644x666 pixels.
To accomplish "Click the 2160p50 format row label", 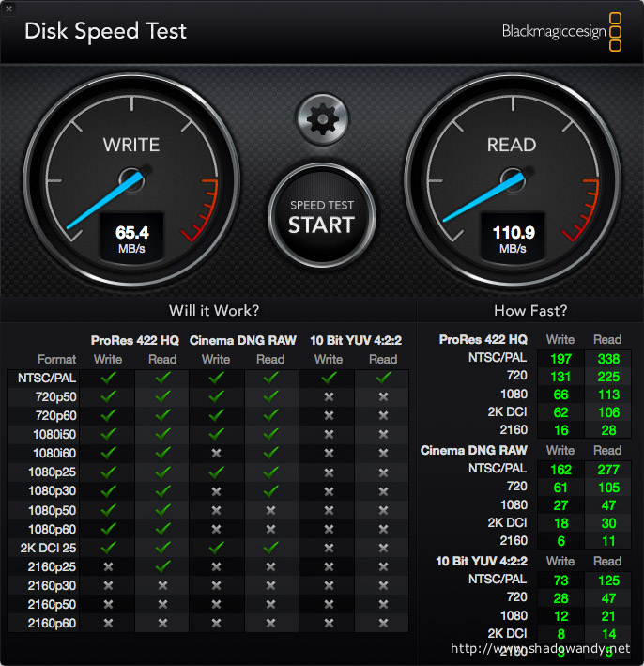I will [53, 604].
